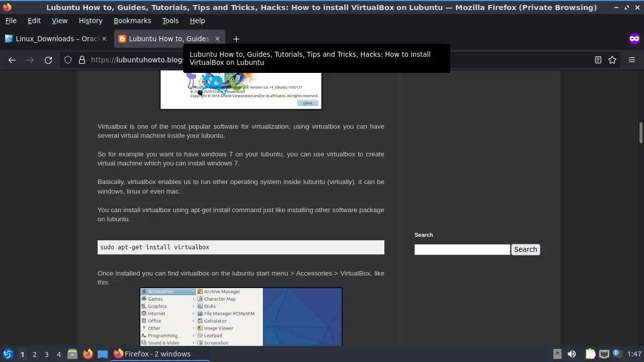Screen dimensions: 644x362
Task: Open the File menu
Action: click(x=11, y=21)
